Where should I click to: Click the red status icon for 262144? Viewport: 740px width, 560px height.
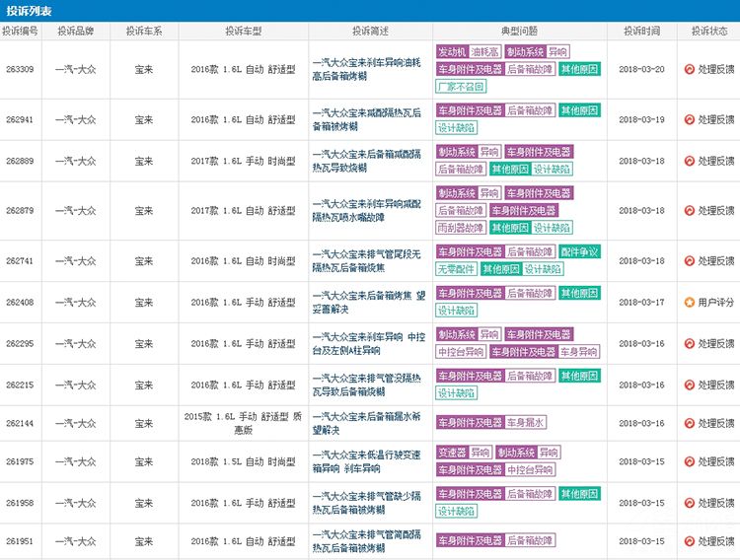689,422
